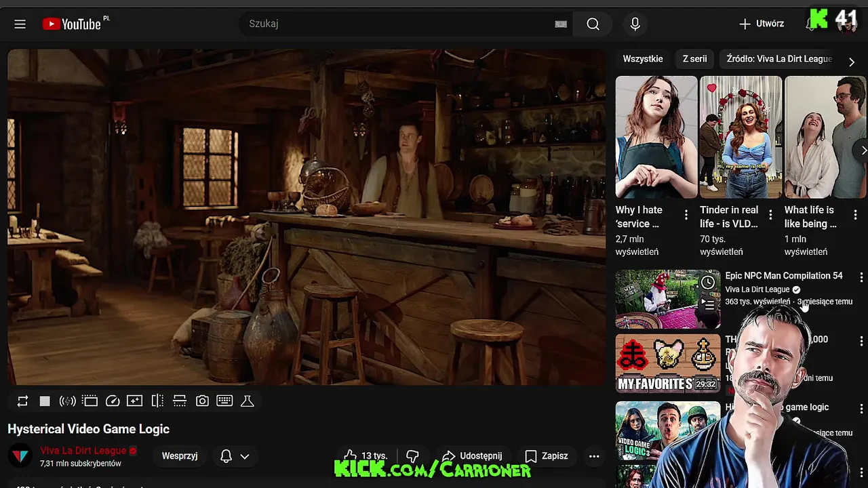868x488 pixels.
Task: Click Viva La Dirt League under Epic NPC
Action: pyautogui.click(x=757, y=289)
